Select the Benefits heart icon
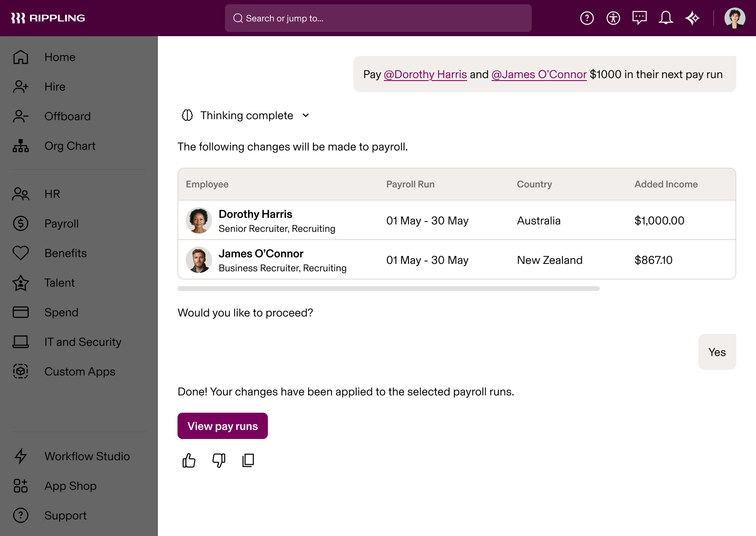This screenshot has width=756, height=536. coord(65,253)
